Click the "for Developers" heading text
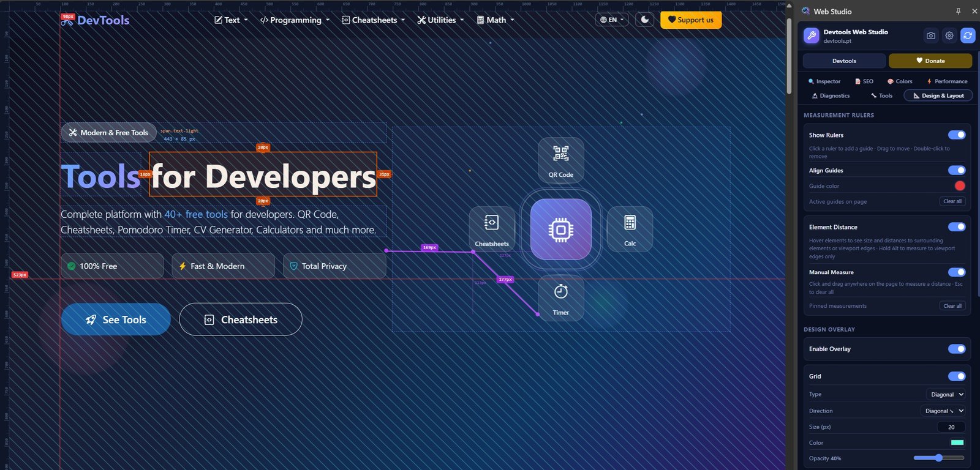 pyautogui.click(x=263, y=176)
